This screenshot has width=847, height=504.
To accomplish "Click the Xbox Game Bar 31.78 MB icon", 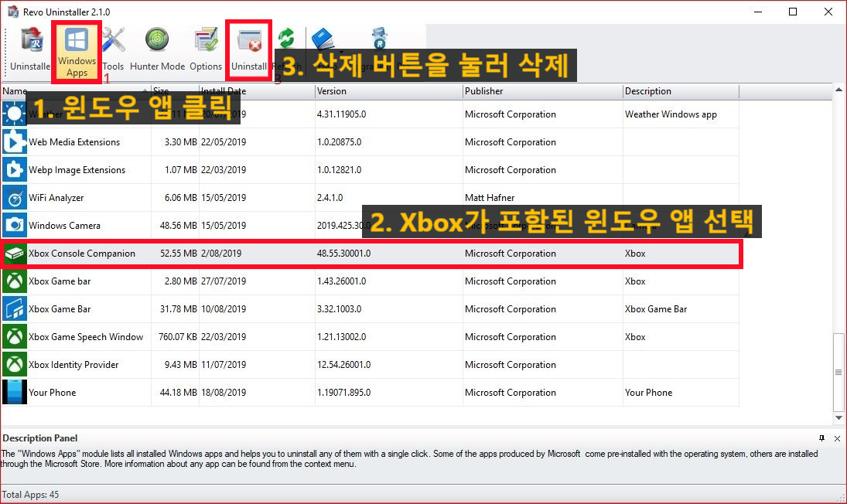I will [x=14, y=308].
